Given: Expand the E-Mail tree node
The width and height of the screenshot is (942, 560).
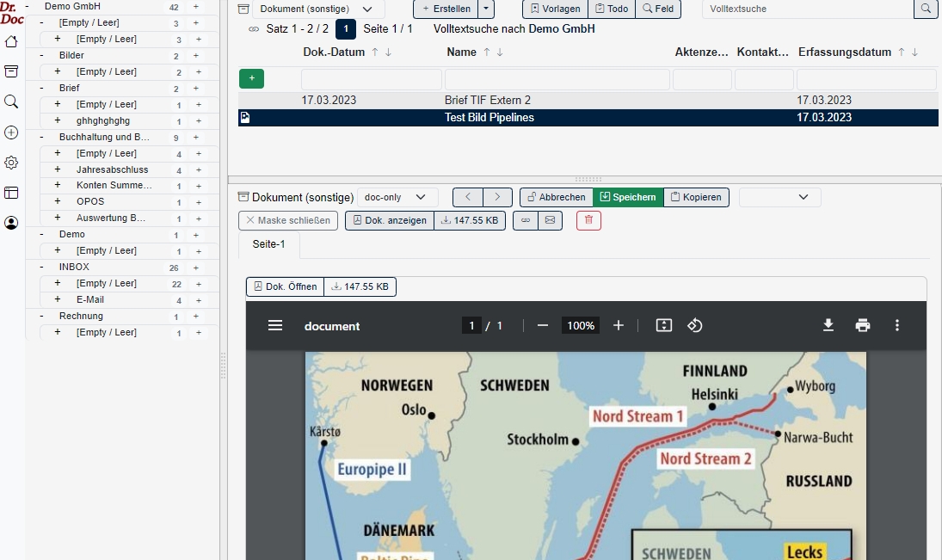Looking at the screenshot, I should coord(58,299).
